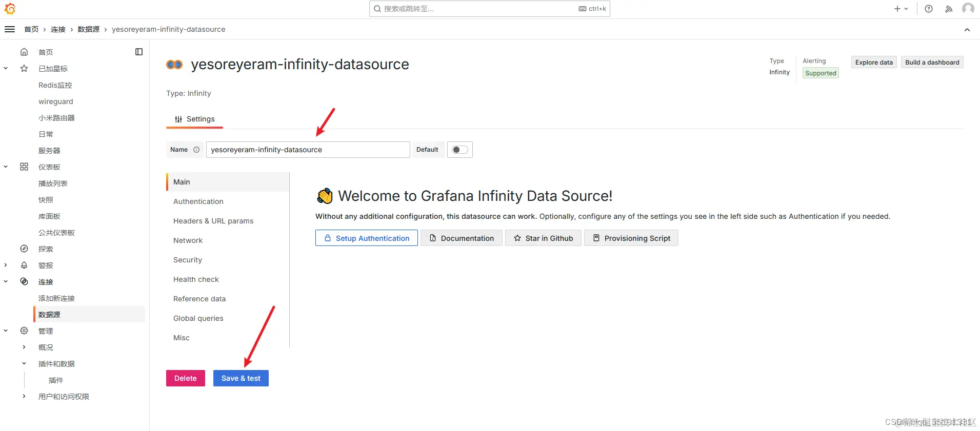This screenshot has height=431, width=980.
Task: Open 插件 in sidebar
Action: [x=56, y=380]
